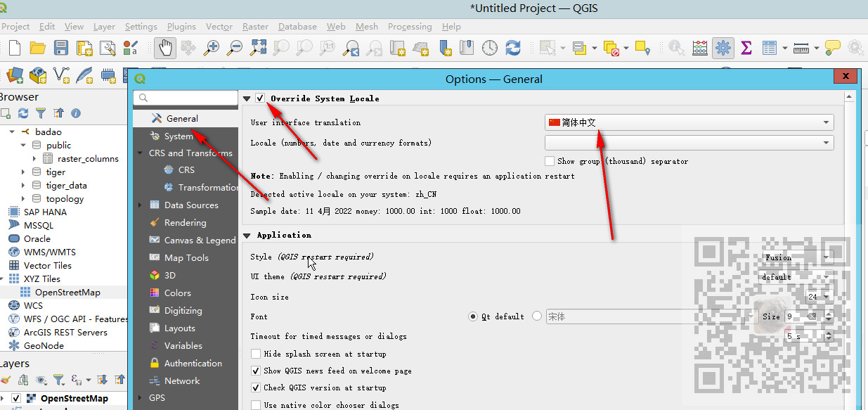The height and width of the screenshot is (410, 868).
Task: Click the New Shapefile Layer icon
Action: [x=61, y=75]
